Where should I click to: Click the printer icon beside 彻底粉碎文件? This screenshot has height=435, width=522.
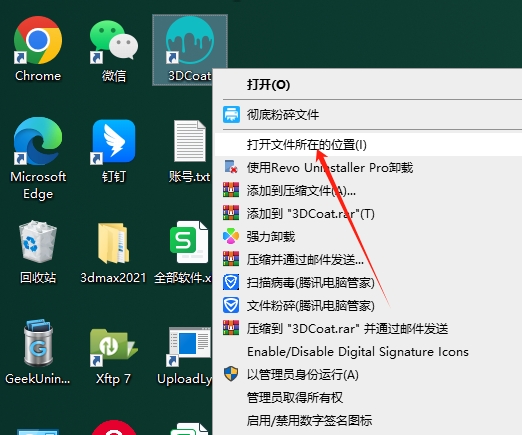[231, 115]
